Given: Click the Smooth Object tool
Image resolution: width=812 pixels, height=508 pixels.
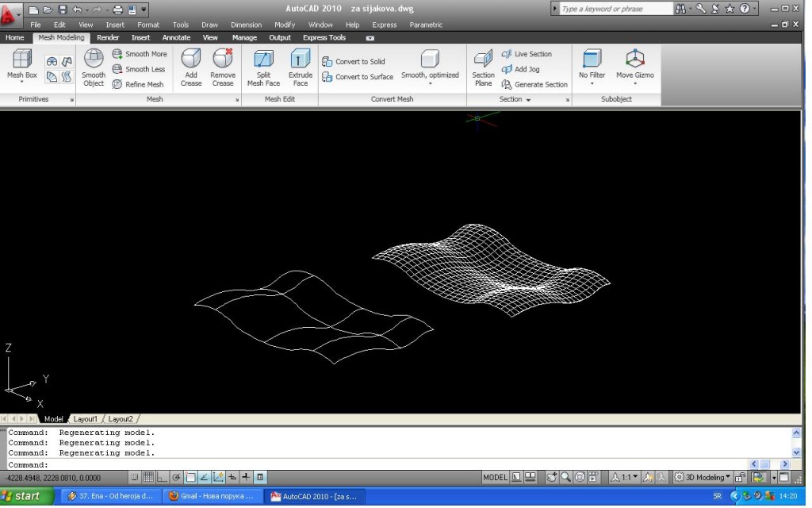Looking at the screenshot, I should (94, 67).
